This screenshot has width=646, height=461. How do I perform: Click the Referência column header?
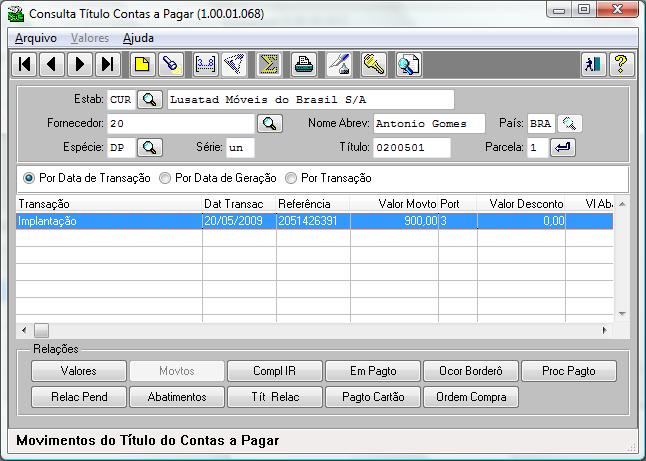313,204
